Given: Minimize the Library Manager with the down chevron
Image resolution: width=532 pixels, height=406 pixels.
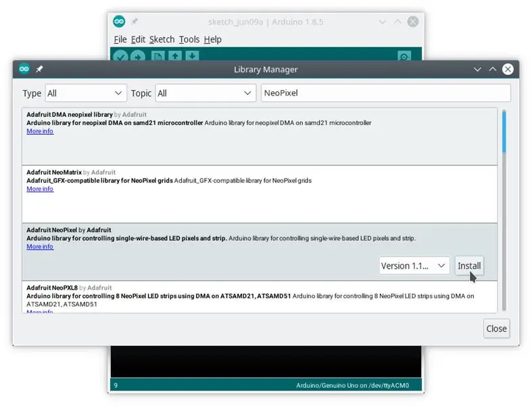Looking at the screenshot, I should coord(477,69).
